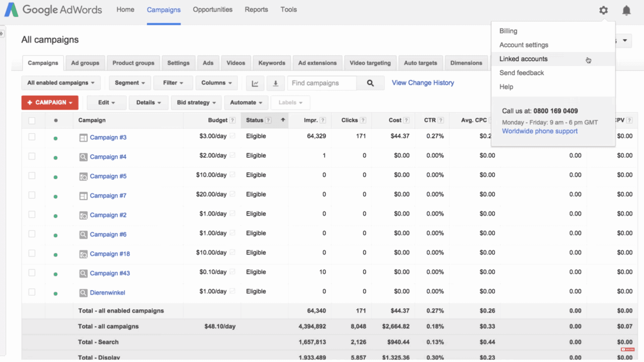Click Campaign #18 type icon
The image size is (644, 362).
click(x=83, y=254)
